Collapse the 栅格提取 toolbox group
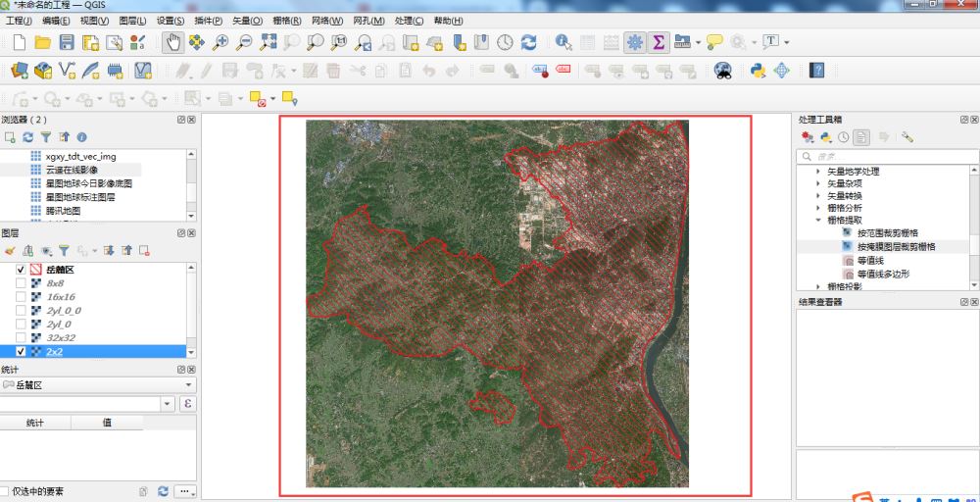Screen dimensions: 980x502 pos(819,221)
